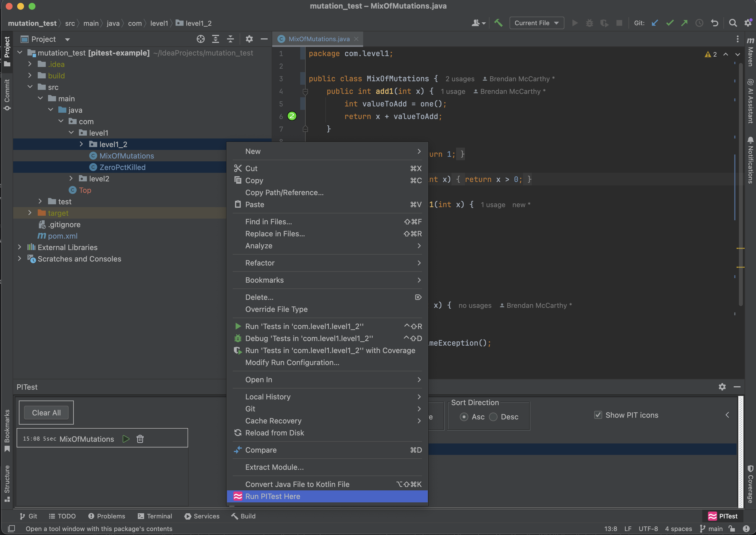756x535 pixels.
Task: Click the Build hammer icon in the toolbar
Action: click(498, 23)
